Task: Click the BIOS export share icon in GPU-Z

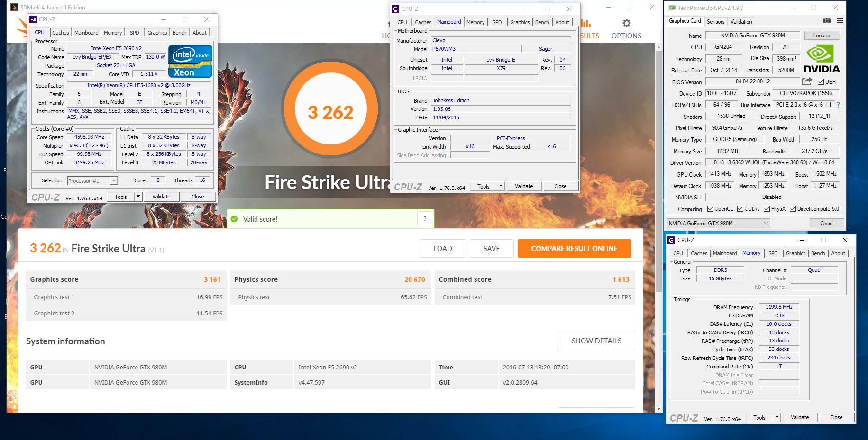Action: 807,81
